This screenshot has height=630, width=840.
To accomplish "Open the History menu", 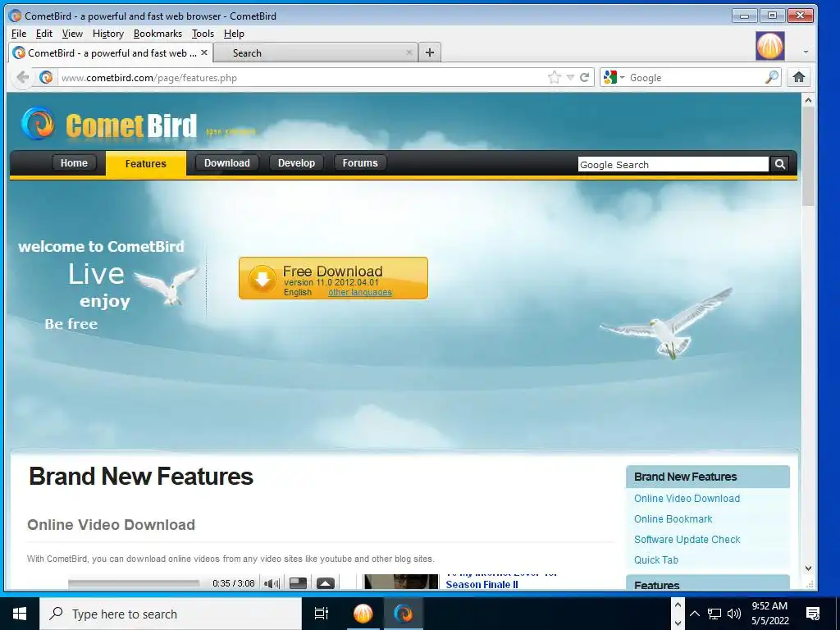I will (108, 34).
